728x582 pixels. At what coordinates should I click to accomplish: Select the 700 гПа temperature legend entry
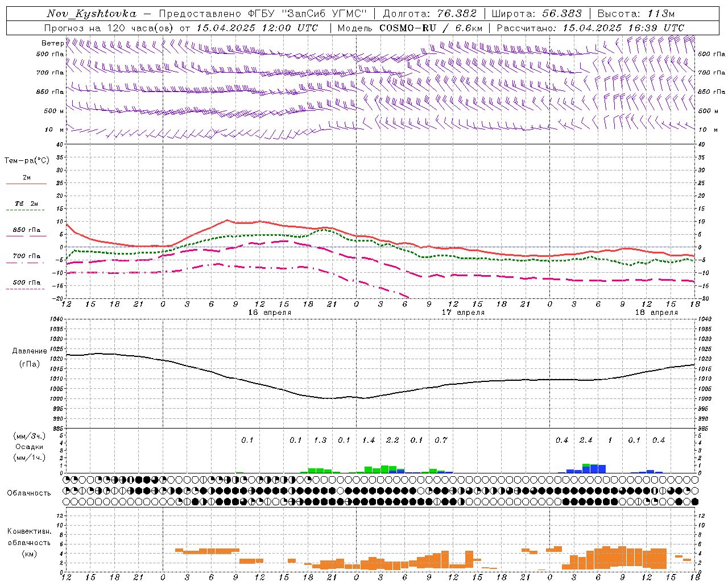tap(27, 256)
